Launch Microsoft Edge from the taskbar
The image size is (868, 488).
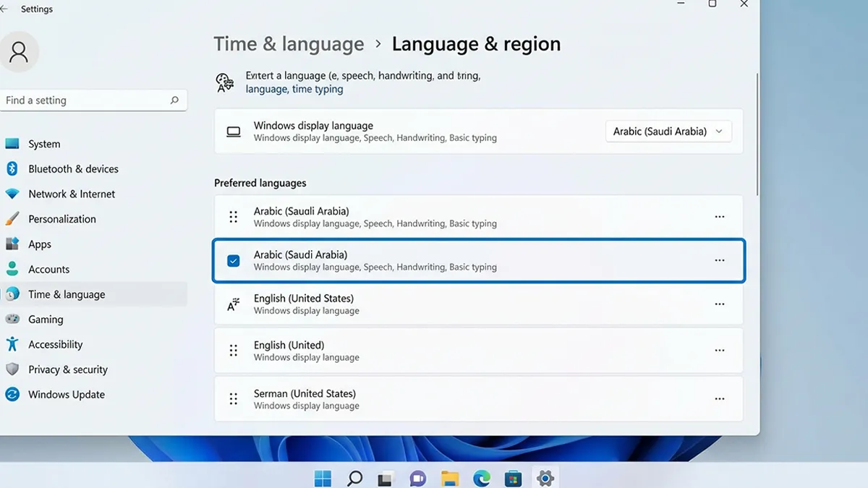click(481, 478)
